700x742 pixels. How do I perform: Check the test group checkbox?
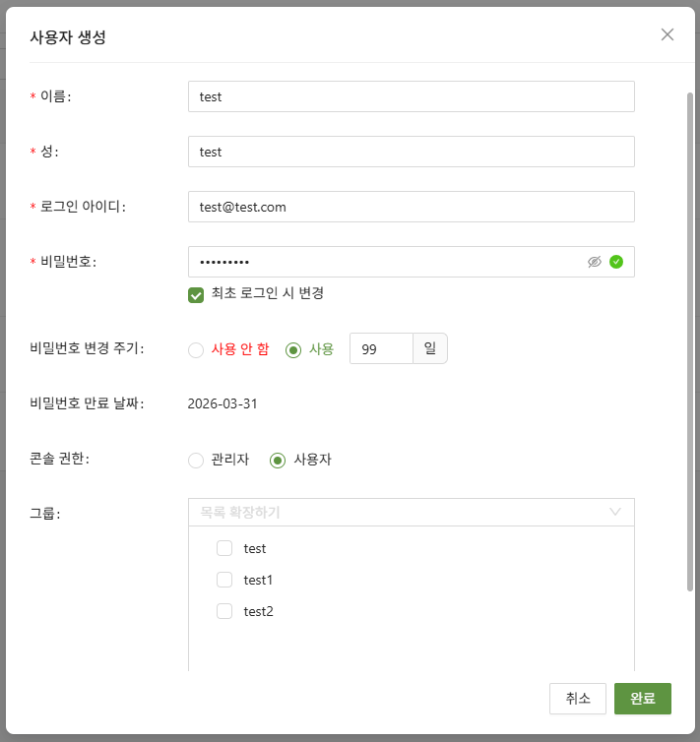click(224, 548)
